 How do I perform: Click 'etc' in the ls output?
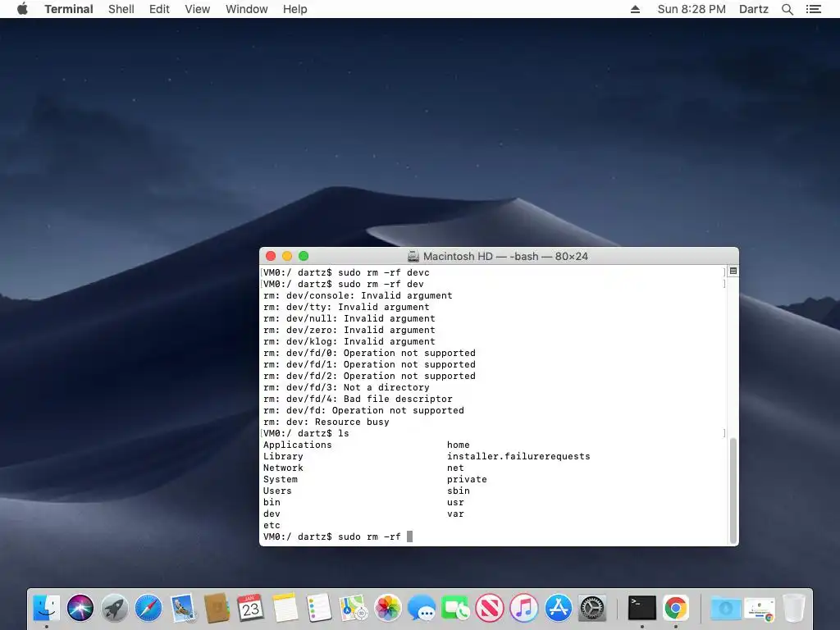pos(272,525)
